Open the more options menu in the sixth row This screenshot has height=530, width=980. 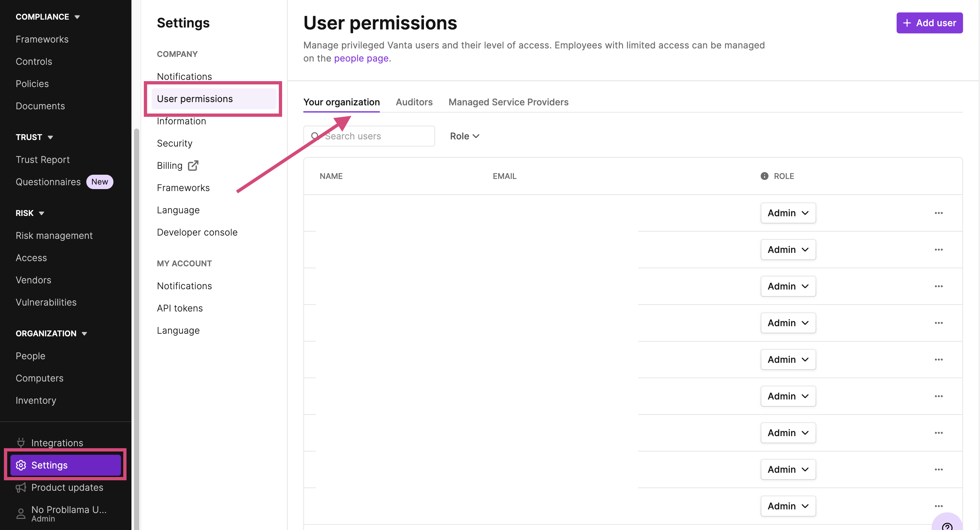click(938, 396)
